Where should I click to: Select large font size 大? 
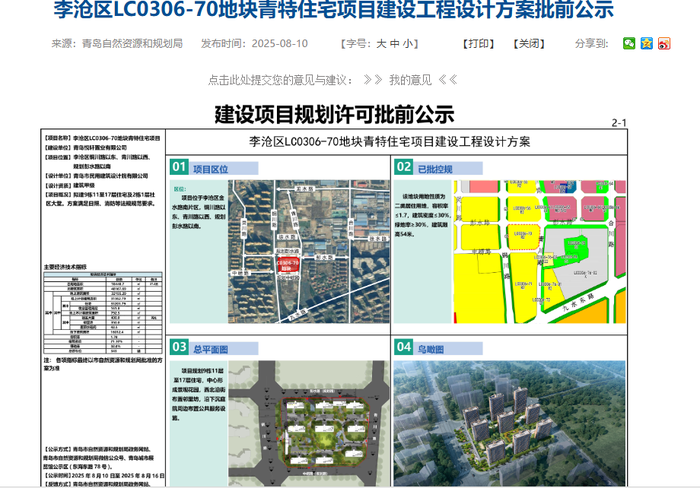tap(381, 44)
